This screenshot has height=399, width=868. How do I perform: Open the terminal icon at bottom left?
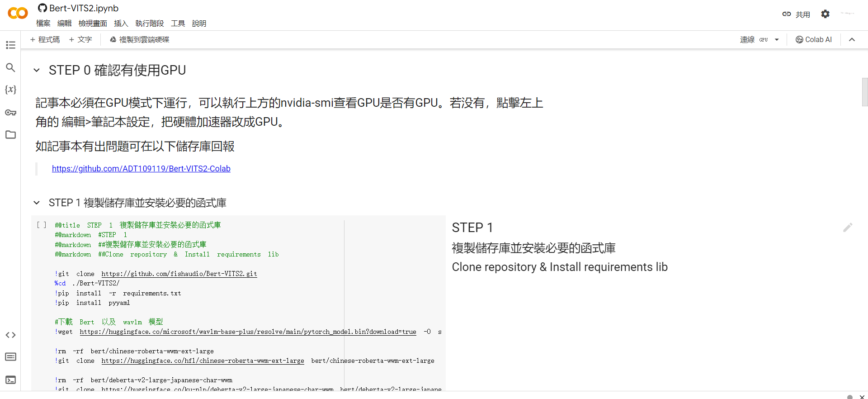coord(10,380)
